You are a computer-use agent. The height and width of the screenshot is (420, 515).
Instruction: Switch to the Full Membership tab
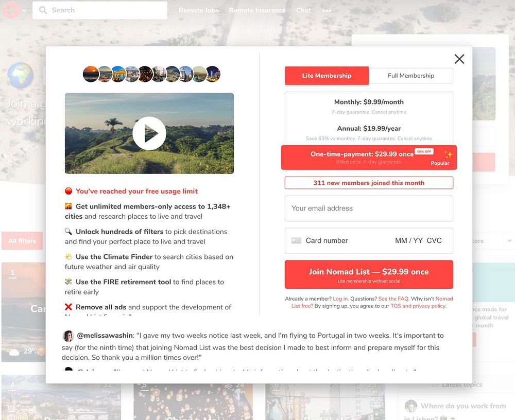(411, 76)
